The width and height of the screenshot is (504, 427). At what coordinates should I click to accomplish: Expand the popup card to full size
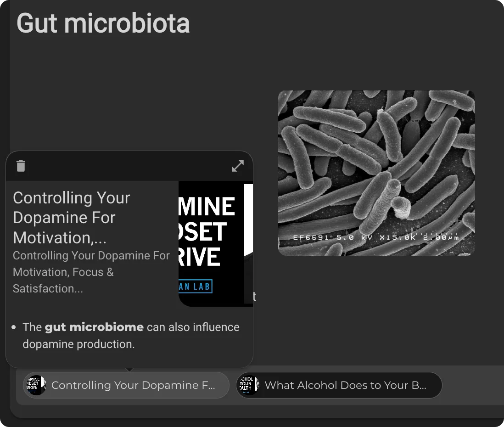click(238, 166)
